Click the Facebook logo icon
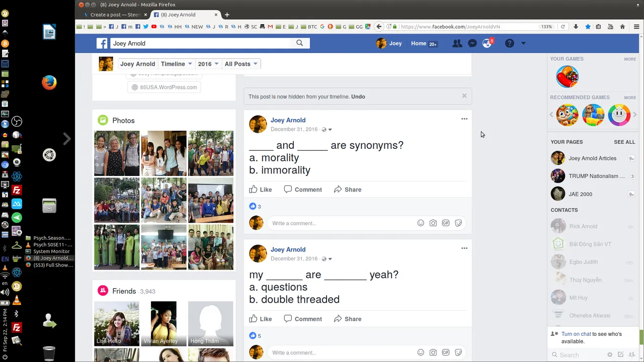This screenshot has height=362, width=644. pos(102,43)
